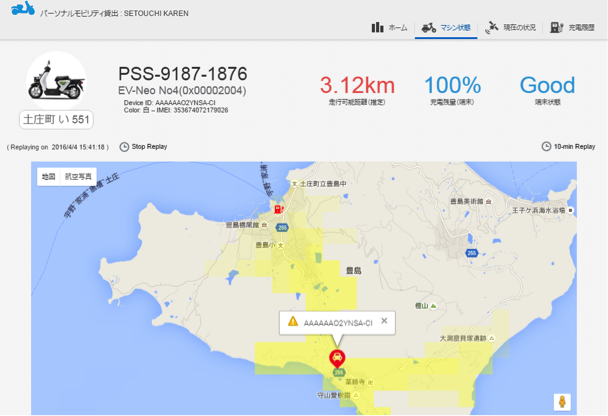
Task: Click the 豊島小 school map label
Action: click(x=266, y=245)
